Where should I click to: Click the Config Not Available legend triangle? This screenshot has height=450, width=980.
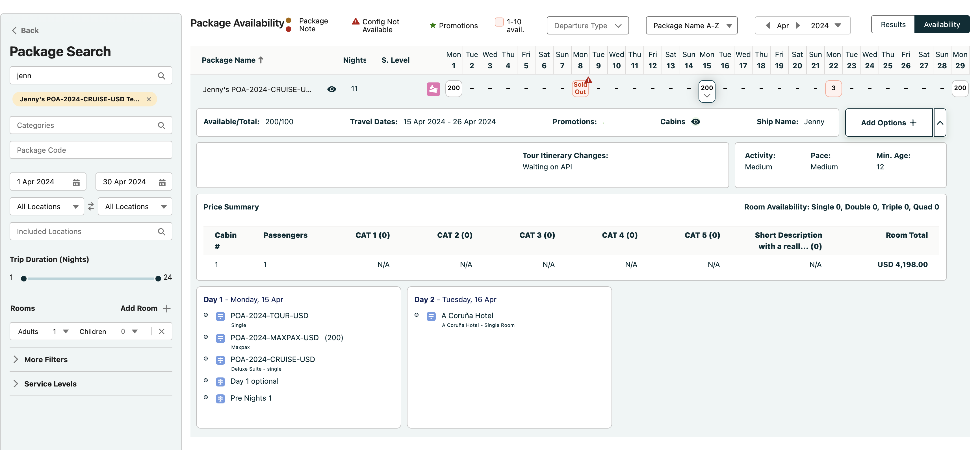pyautogui.click(x=356, y=21)
